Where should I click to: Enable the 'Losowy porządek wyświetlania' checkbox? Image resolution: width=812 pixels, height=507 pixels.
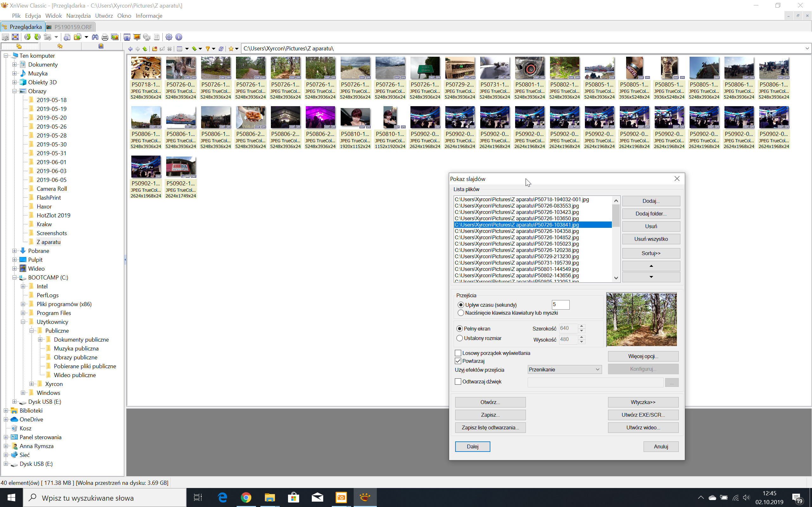pos(458,353)
